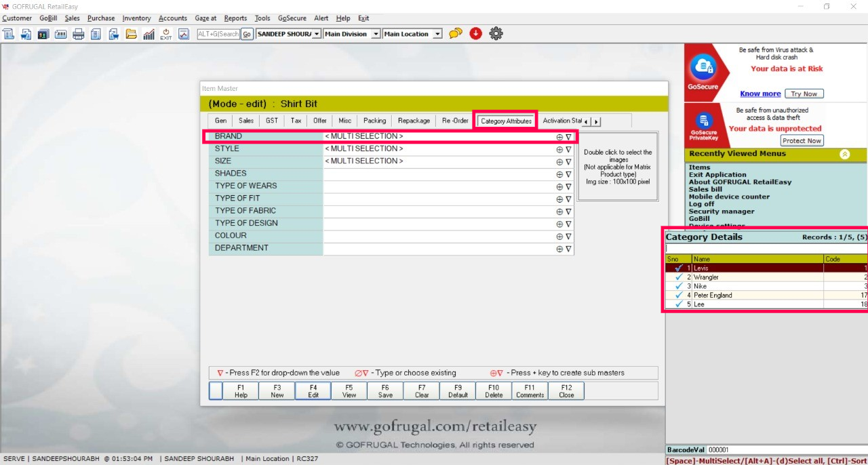Click the plus icon in BRAND row
This screenshot has width=868, height=465.
tap(559, 137)
